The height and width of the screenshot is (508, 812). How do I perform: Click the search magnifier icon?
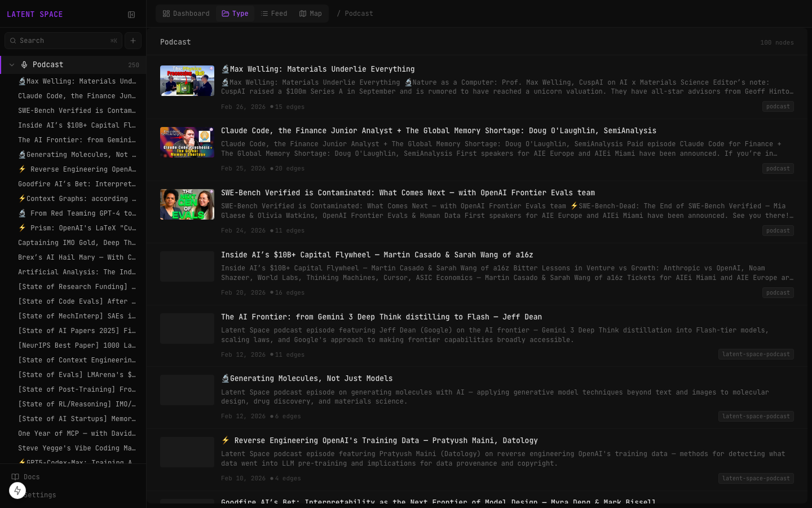coord(13,41)
